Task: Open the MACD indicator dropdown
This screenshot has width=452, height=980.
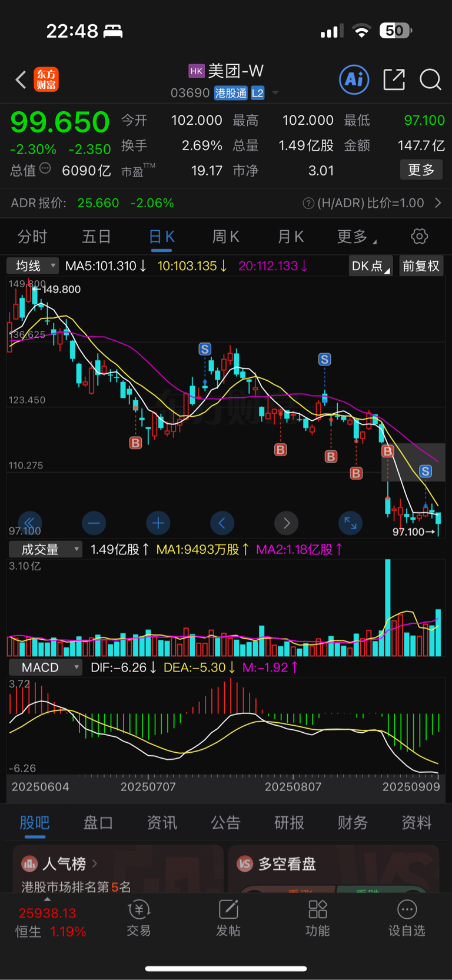Action: 45,667
